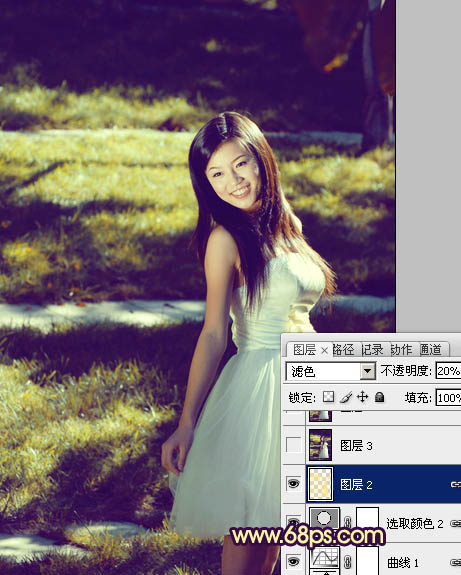The height and width of the screenshot is (575, 461).
Task: Close the 图层 tab with its x
Action: 324,351
